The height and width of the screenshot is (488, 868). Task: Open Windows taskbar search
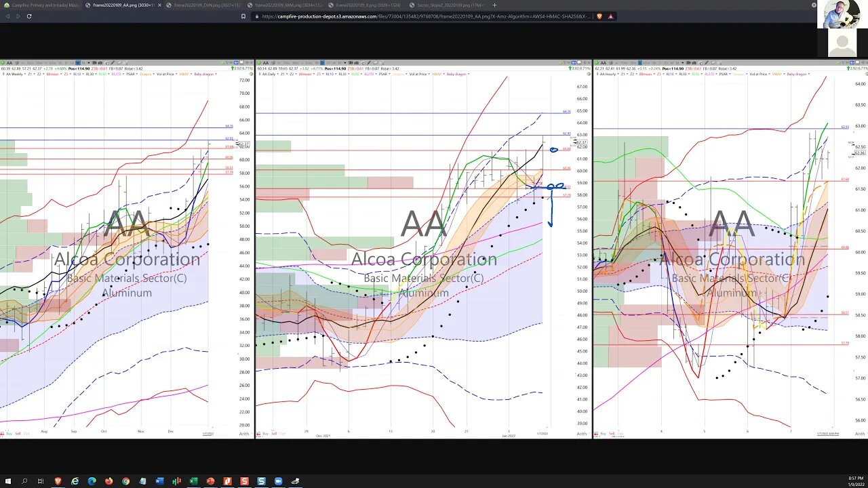(x=24, y=481)
